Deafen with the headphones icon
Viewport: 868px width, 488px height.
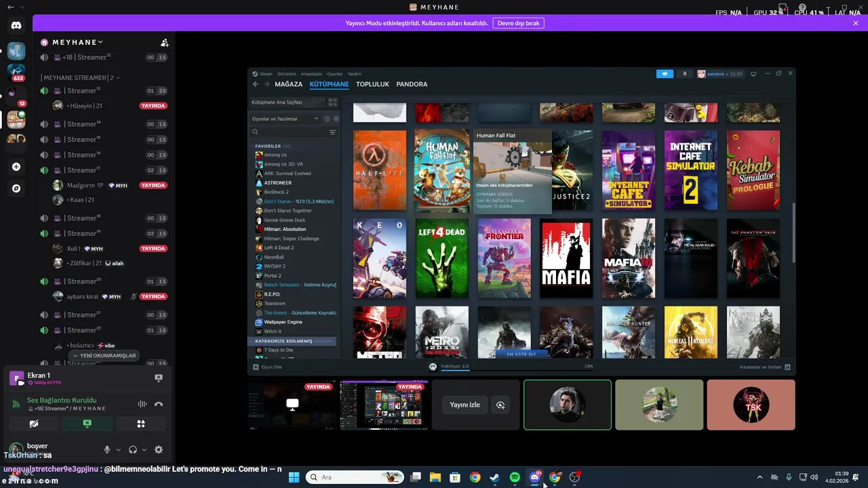pos(133,449)
